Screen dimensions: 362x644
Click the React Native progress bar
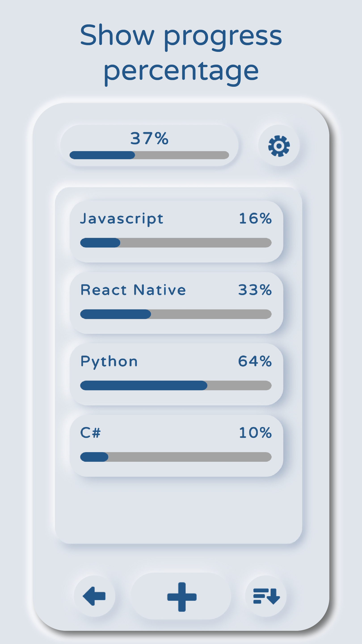coord(176,314)
